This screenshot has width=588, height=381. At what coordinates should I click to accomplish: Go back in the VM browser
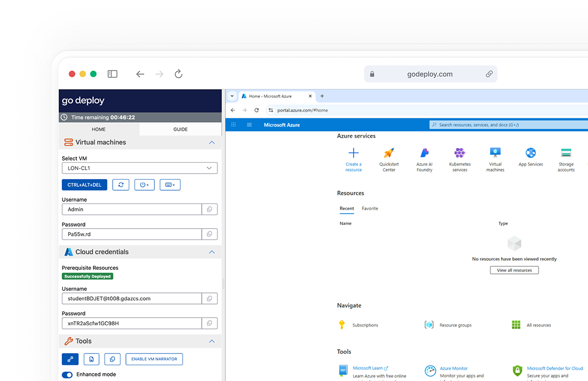click(233, 110)
